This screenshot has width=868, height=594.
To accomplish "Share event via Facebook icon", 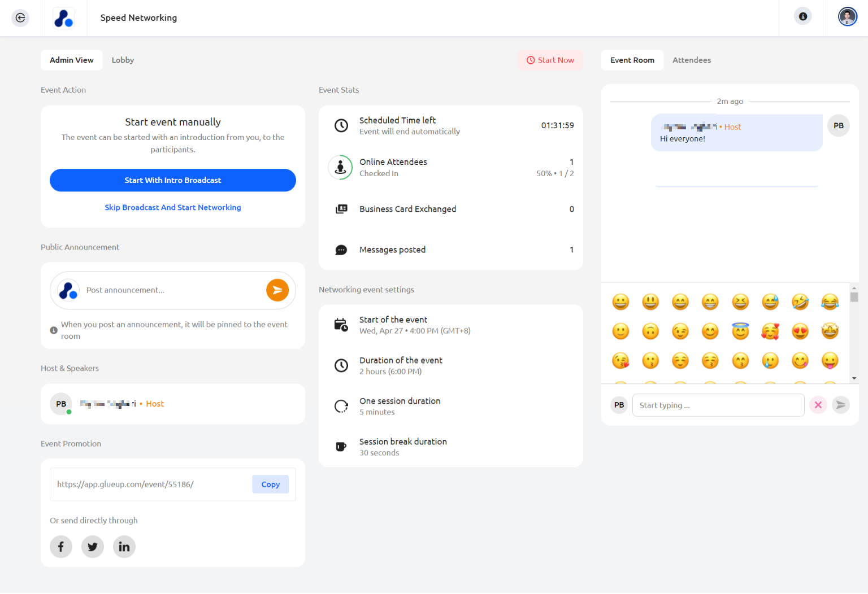I will [61, 547].
